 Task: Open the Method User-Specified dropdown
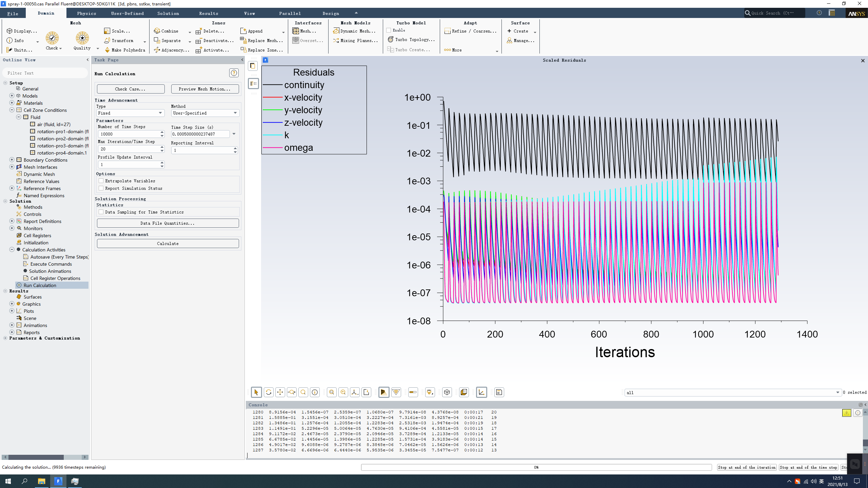tap(205, 113)
